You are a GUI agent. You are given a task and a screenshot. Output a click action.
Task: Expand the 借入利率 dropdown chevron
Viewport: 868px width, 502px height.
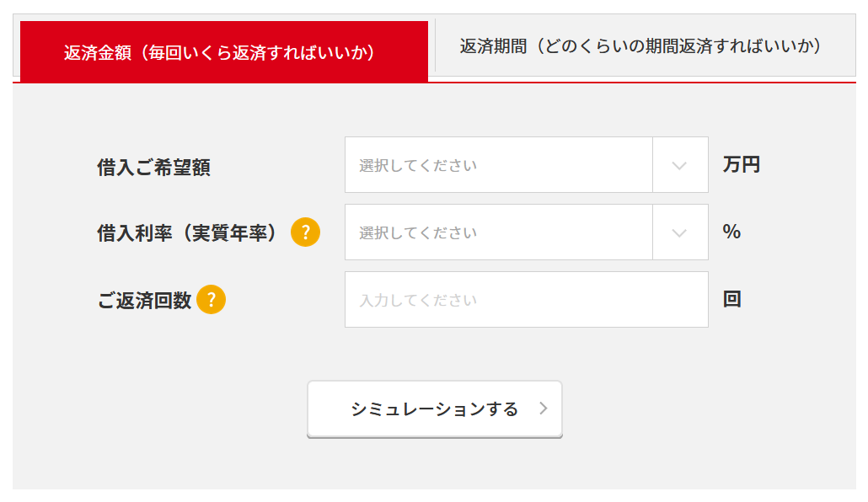point(680,232)
